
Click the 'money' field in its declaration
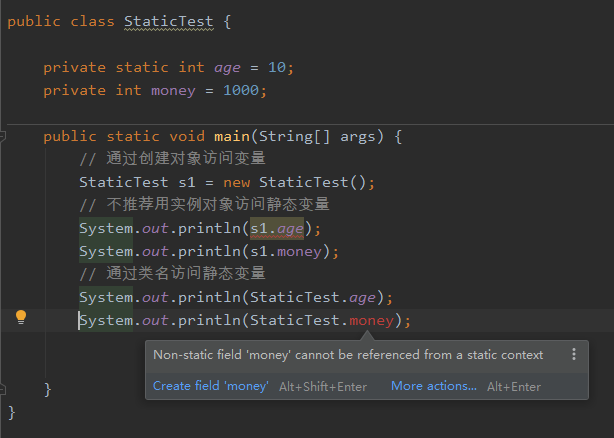[173, 90]
